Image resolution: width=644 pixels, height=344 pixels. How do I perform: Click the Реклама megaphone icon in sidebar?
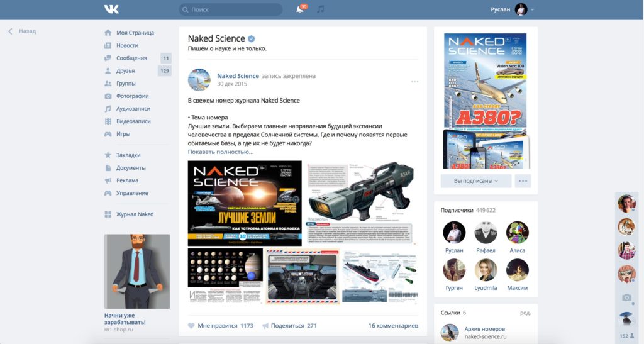pos(108,180)
